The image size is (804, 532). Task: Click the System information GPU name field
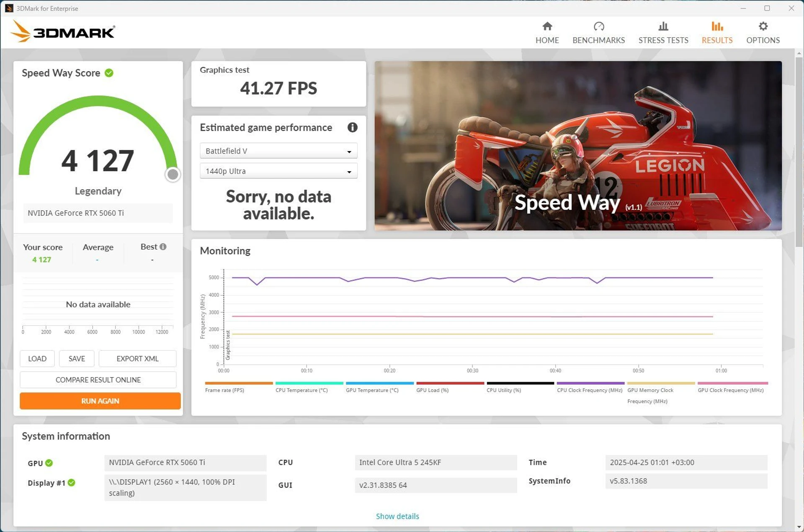tap(186, 463)
